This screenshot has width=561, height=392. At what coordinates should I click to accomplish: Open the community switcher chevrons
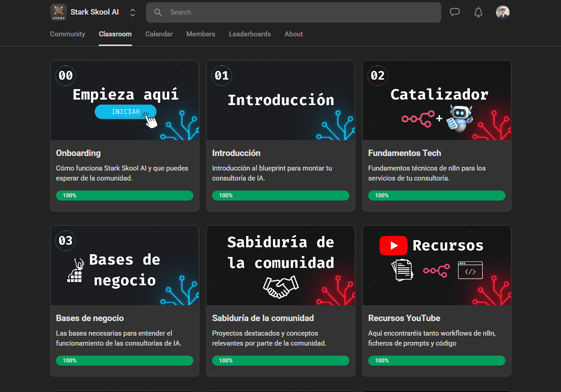[x=132, y=13]
